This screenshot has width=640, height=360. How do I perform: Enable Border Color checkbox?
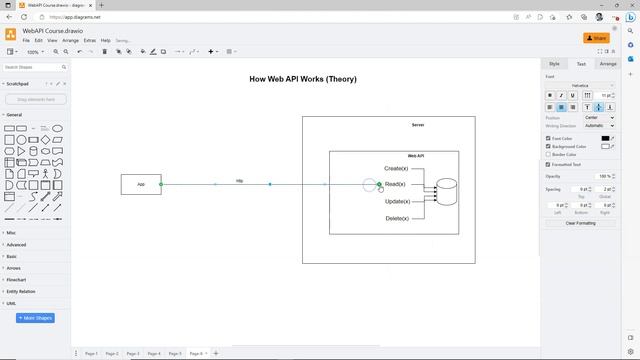[x=548, y=154]
